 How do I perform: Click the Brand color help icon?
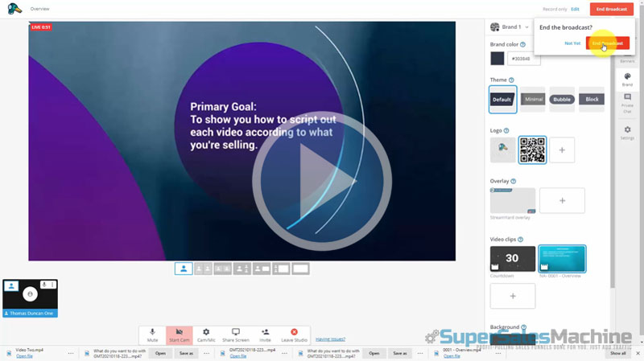[523, 45]
